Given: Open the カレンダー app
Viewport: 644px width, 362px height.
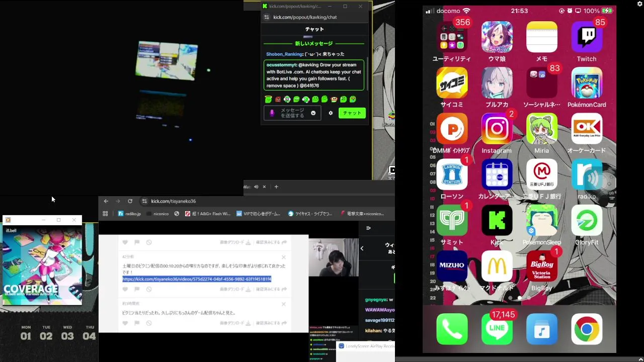Looking at the screenshot, I should coord(497,174).
